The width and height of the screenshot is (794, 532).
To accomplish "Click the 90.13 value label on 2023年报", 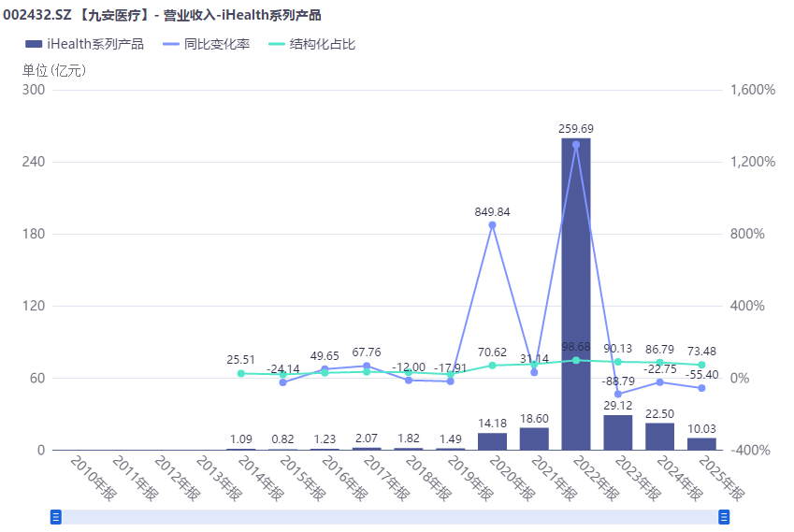I will (618, 348).
